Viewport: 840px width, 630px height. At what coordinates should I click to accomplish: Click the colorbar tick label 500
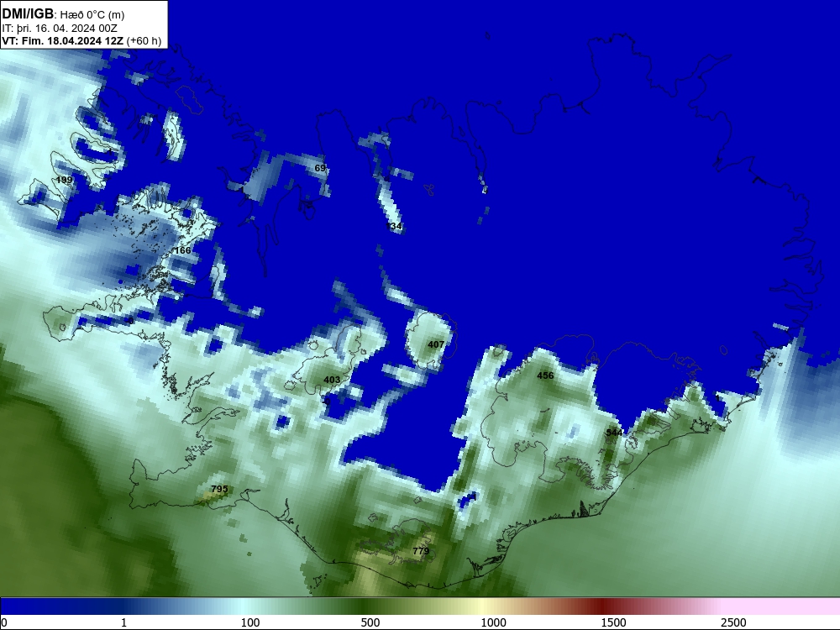coord(370,622)
